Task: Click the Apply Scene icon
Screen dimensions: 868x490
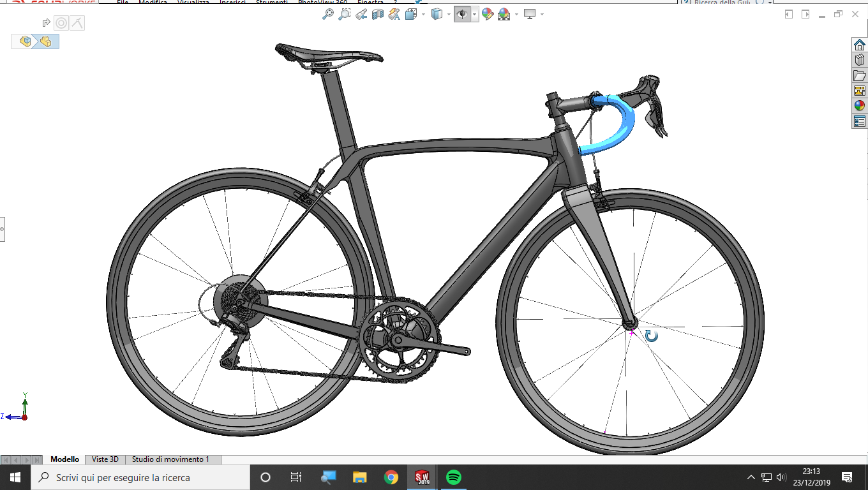Action: 504,14
